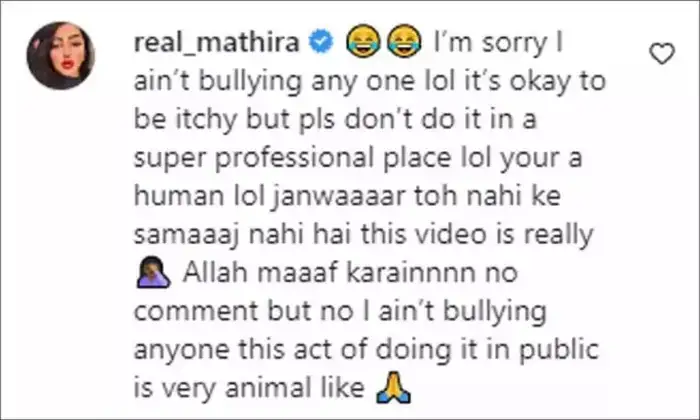Click the first laughing-crying emoji
This screenshot has height=420, width=700.
[363, 41]
